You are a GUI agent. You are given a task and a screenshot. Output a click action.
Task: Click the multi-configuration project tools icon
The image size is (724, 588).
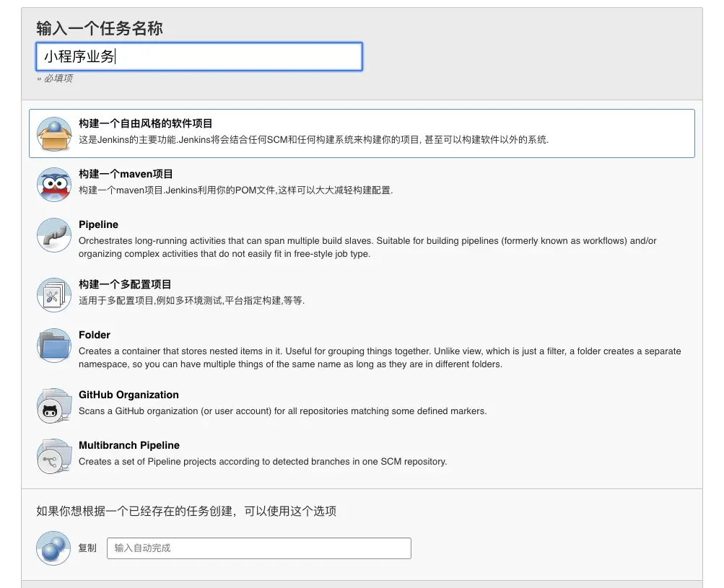pyautogui.click(x=54, y=295)
